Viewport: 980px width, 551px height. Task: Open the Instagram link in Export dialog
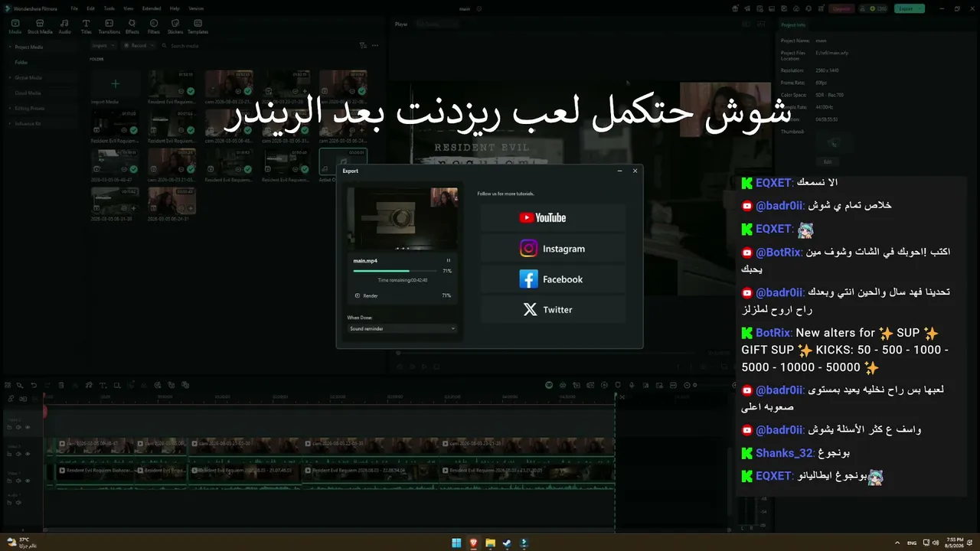(553, 249)
